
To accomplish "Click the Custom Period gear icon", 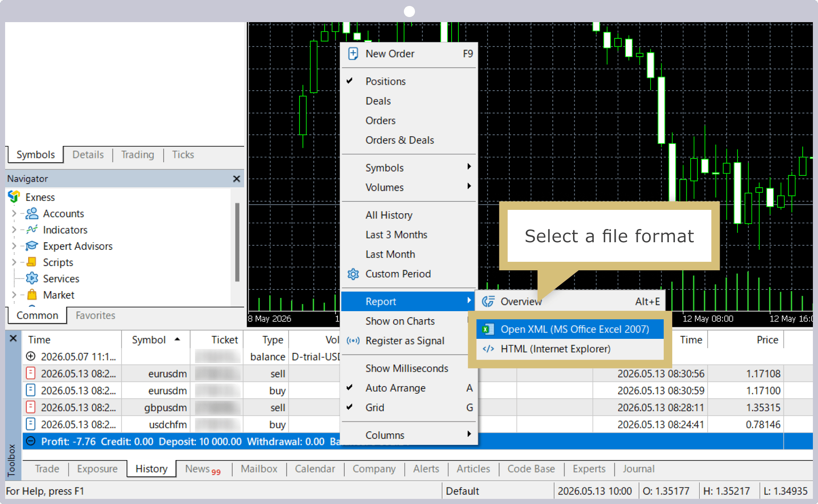I will click(x=353, y=274).
